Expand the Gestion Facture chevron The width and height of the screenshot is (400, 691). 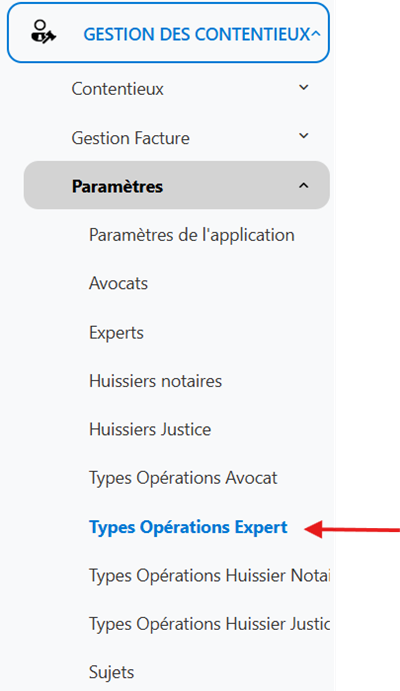click(x=304, y=136)
